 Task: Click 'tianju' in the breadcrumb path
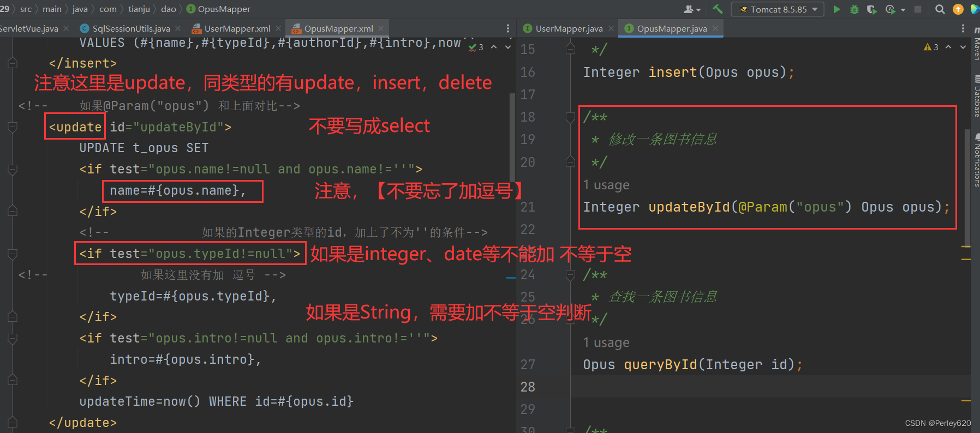(x=139, y=9)
